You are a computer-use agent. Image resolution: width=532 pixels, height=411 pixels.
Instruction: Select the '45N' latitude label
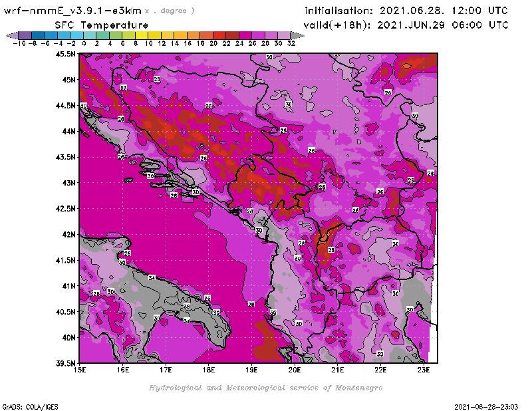(68, 80)
